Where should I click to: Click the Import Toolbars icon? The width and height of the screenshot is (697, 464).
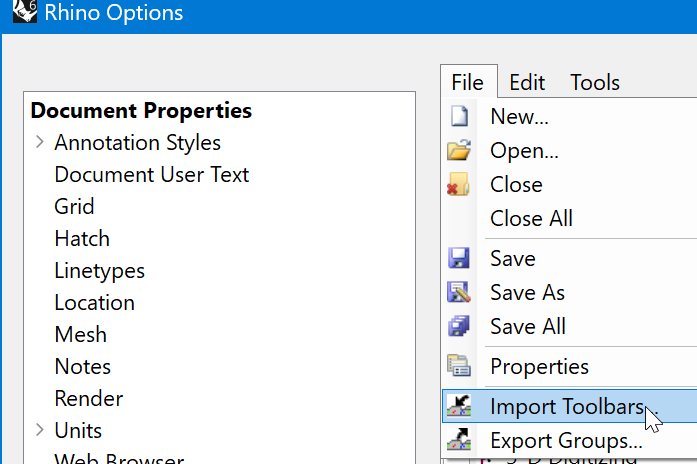[x=459, y=405]
